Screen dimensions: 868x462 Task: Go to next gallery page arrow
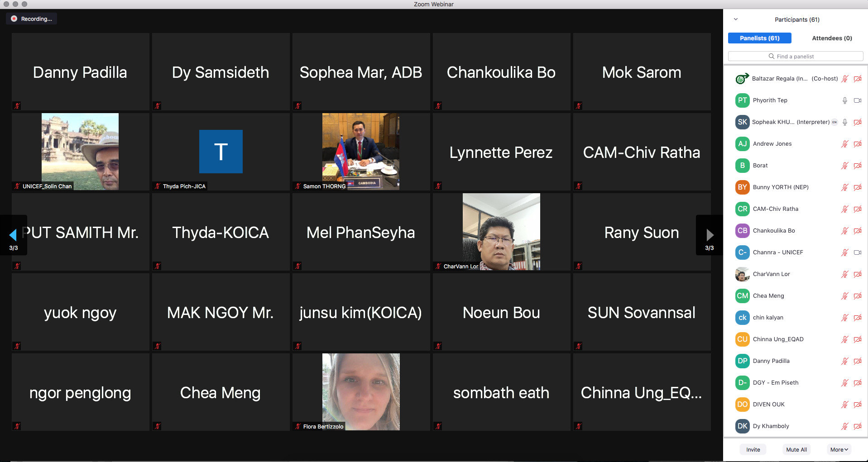pos(709,235)
